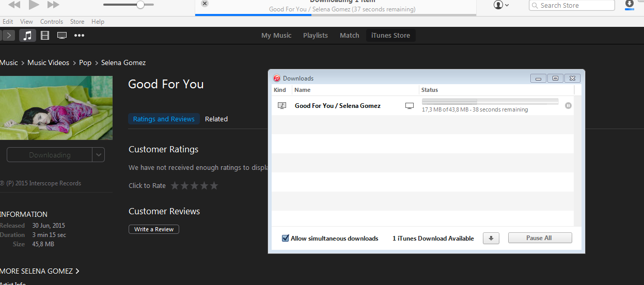Image resolution: width=644 pixels, height=285 pixels.
Task: Sort downloads by Kind column
Action: click(280, 90)
